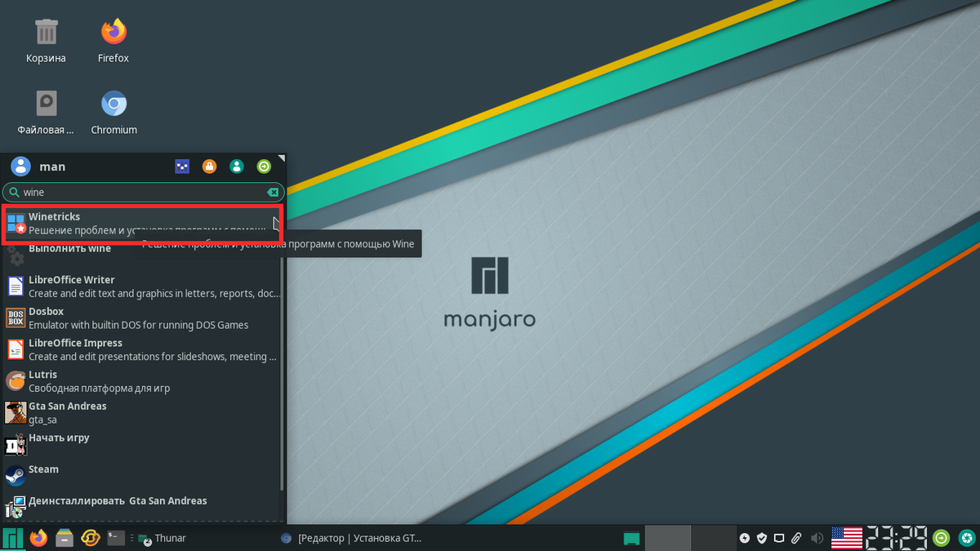Viewport: 980px width, 551px height.
Task: Launch Steam from the menu list
Action: pos(142,476)
